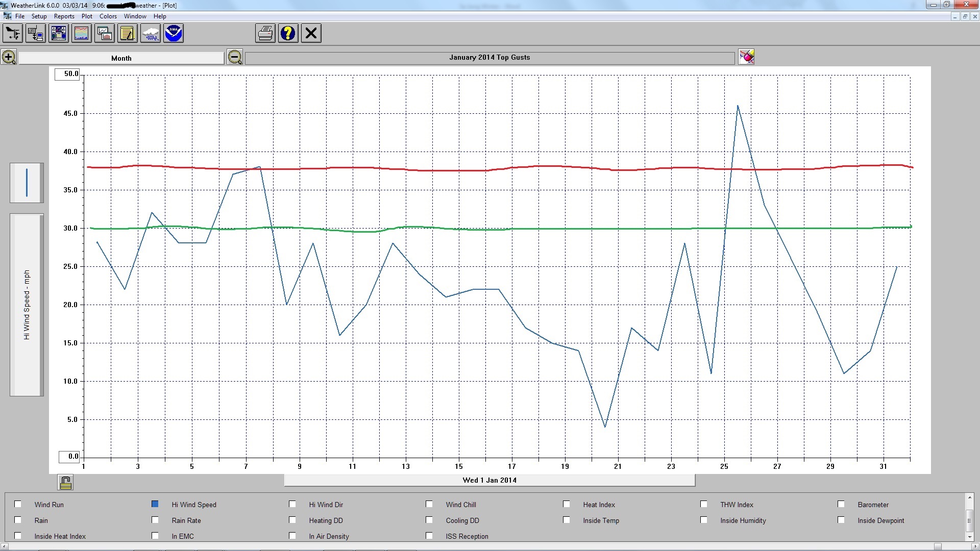Open the Reports menu
Image resolution: width=980 pixels, height=551 pixels.
[64, 16]
